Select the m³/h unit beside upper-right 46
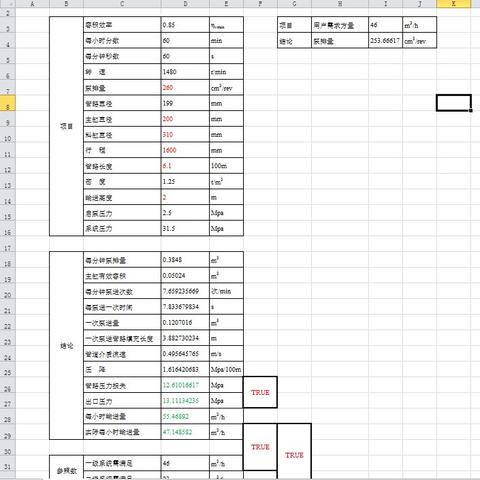480x480 pixels. tap(420, 25)
